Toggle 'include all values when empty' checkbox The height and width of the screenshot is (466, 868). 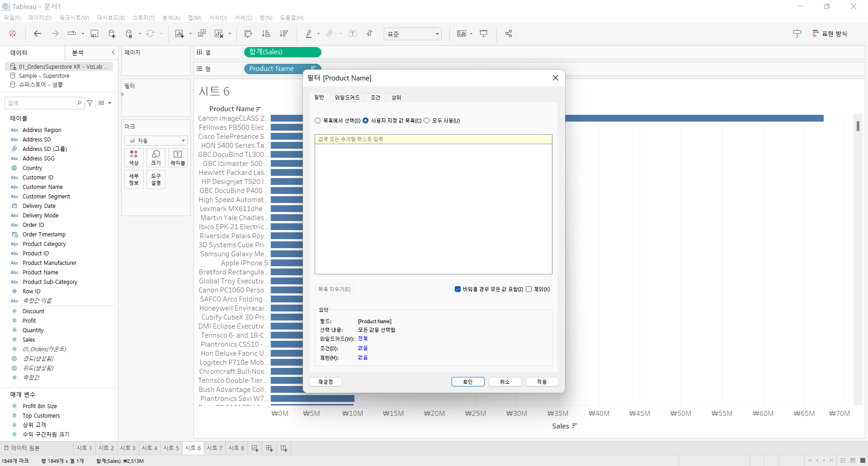coord(458,289)
